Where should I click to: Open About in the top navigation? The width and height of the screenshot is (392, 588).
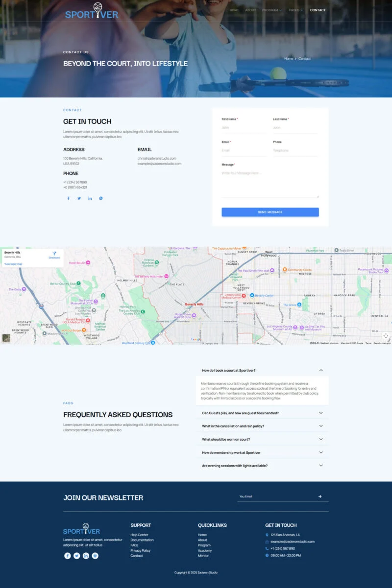tap(250, 10)
